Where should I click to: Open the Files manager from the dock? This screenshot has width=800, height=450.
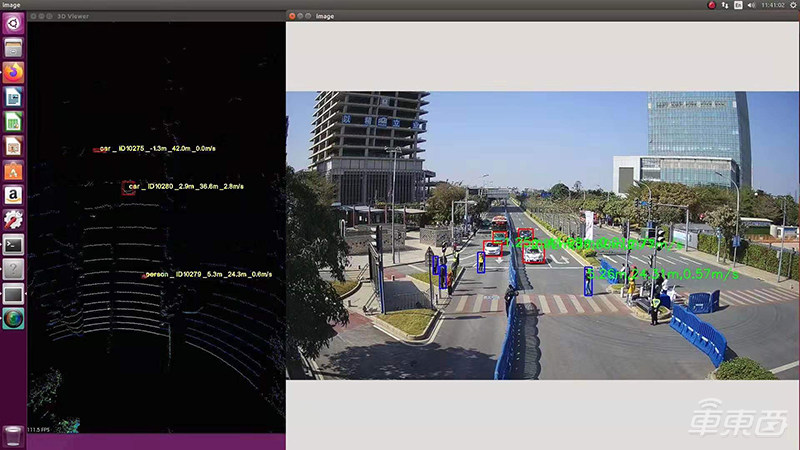point(13,48)
